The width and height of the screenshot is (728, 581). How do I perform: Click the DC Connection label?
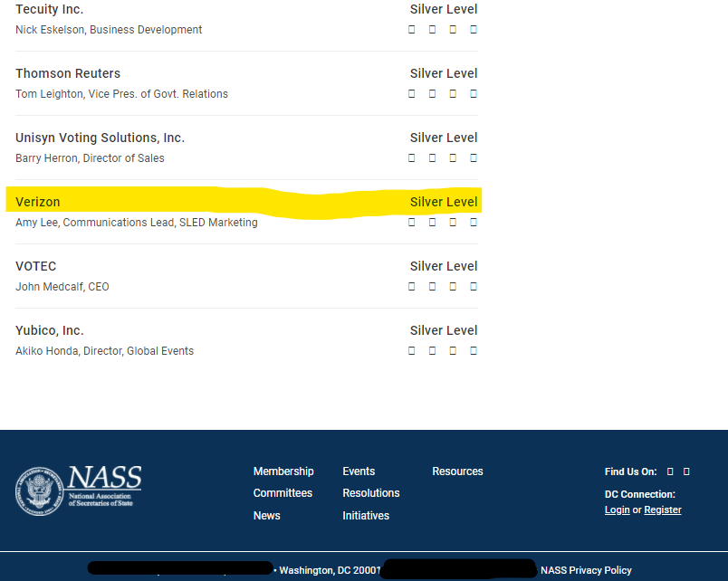(640, 494)
